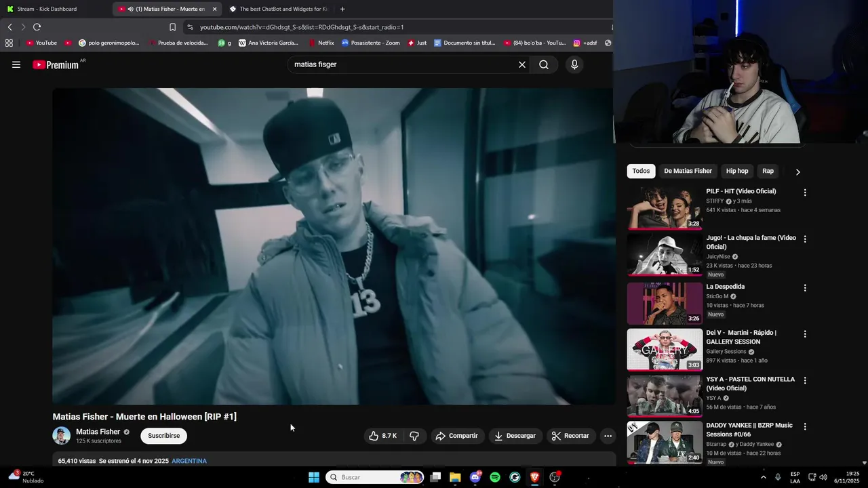Open options menu for La Despedida

coord(805,287)
